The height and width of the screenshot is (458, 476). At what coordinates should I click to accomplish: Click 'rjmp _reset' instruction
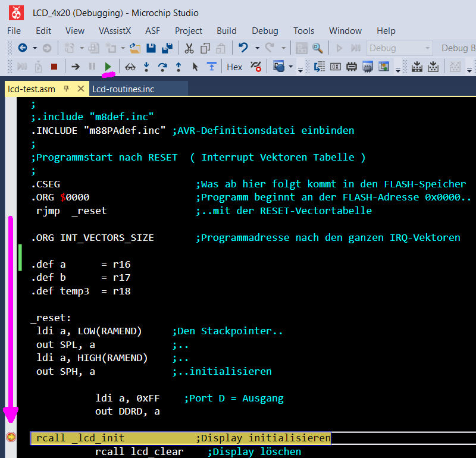pos(71,211)
